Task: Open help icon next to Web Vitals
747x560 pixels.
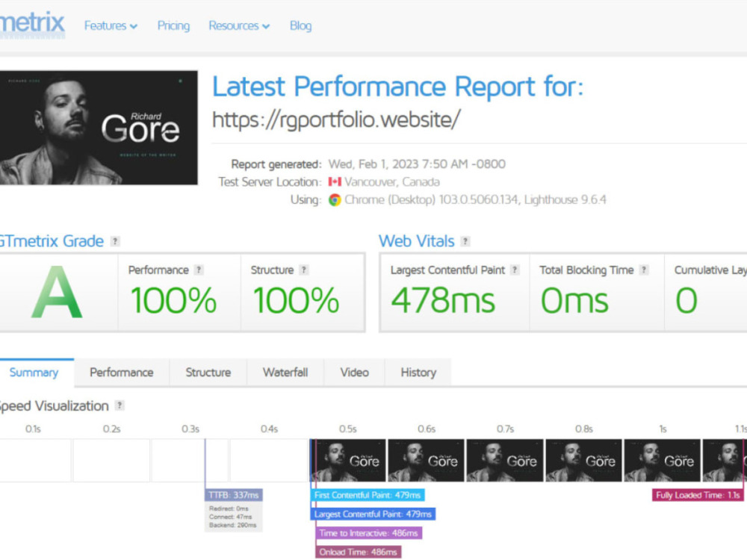Action: [465, 241]
